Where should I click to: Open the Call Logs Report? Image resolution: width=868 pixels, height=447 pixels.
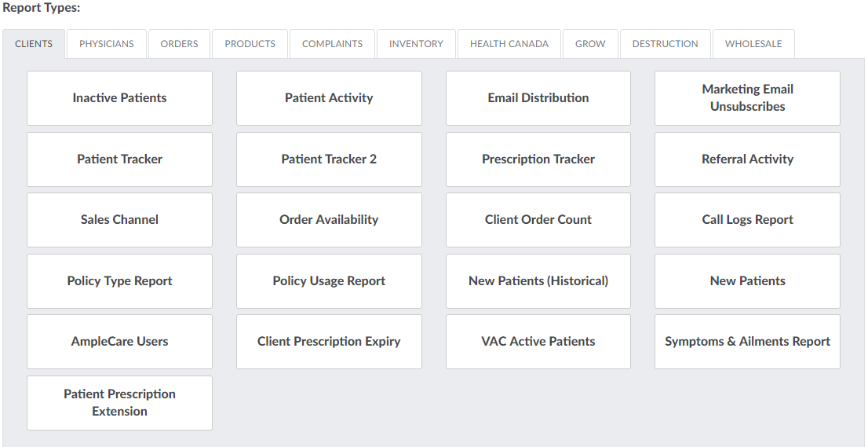tap(747, 220)
